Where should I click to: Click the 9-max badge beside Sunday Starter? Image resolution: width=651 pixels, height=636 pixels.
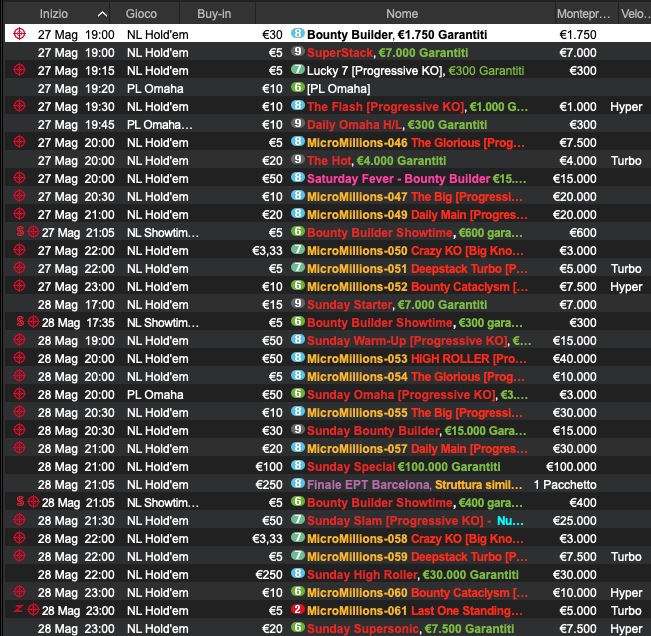(297, 303)
